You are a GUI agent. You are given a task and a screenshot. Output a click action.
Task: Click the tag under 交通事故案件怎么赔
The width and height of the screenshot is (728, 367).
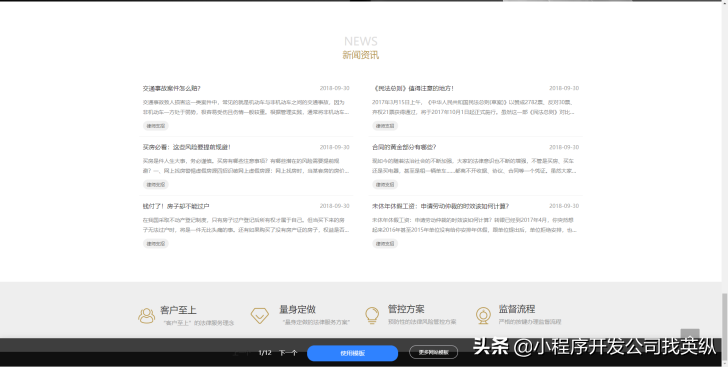click(x=156, y=126)
